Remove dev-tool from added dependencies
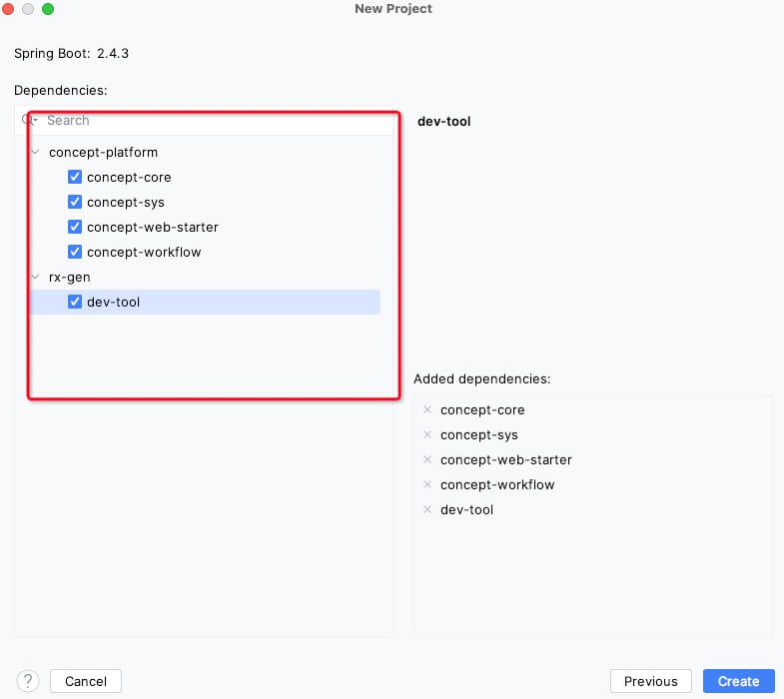 pyautogui.click(x=427, y=510)
